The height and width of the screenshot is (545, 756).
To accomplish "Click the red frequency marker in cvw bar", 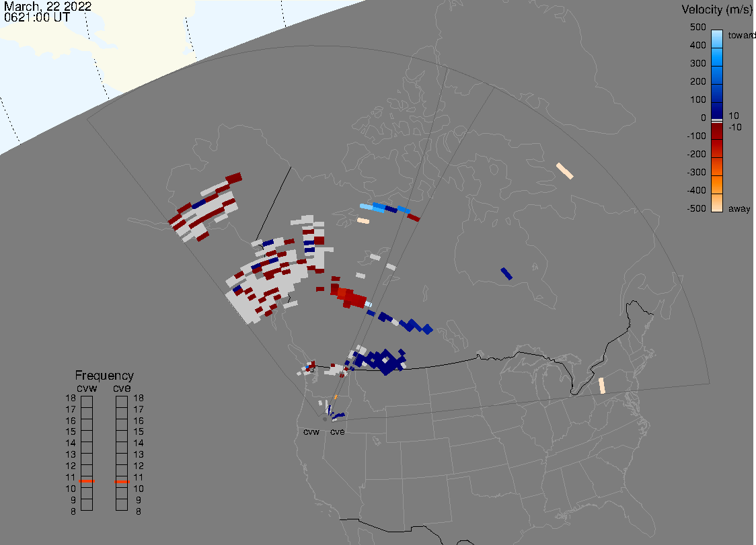I will (87, 481).
